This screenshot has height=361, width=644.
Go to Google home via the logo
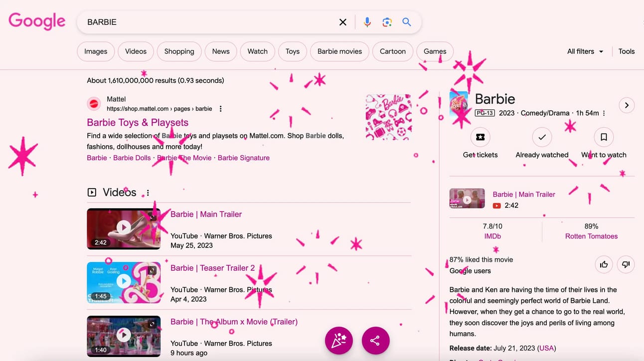tap(37, 21)
